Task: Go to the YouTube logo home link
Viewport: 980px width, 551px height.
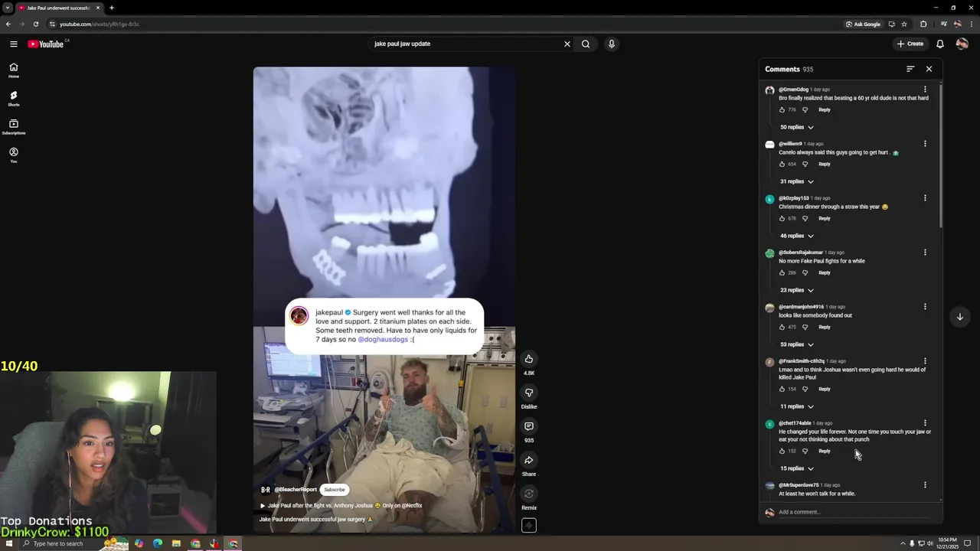Action: (x=46, y=44)
